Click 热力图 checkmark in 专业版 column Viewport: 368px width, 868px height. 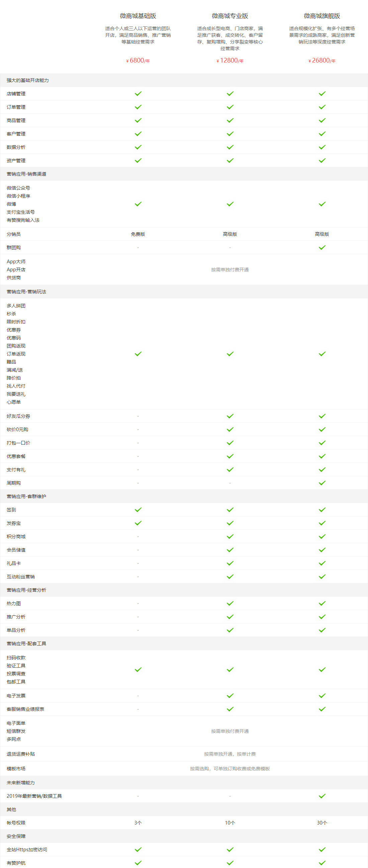(x=230, y=603)
